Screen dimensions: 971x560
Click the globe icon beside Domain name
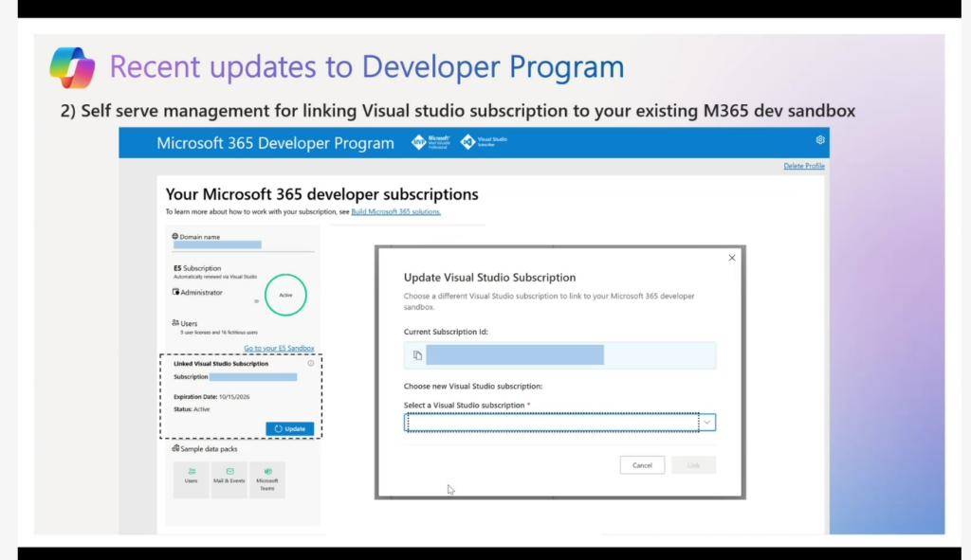[x=175, y=236]
